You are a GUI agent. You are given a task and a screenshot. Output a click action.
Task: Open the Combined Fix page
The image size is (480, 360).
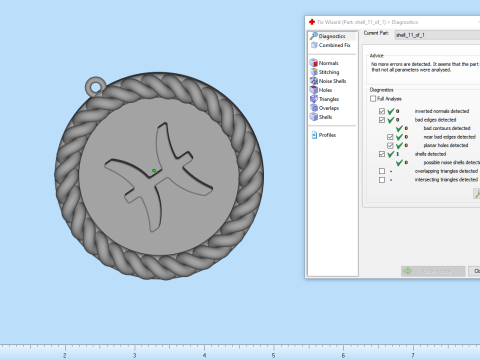click(x=331, y=45)
